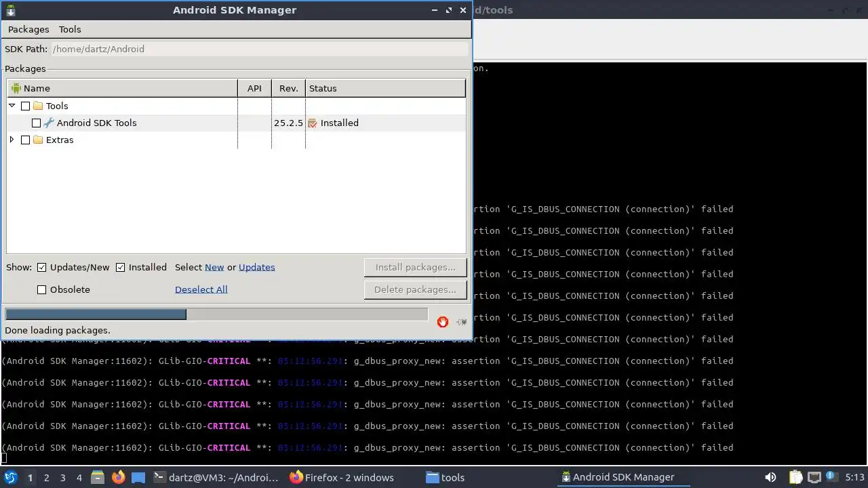Screen dimensions: 868x488
Task: Open the Packages menu
Action: (x=28, y=29)
